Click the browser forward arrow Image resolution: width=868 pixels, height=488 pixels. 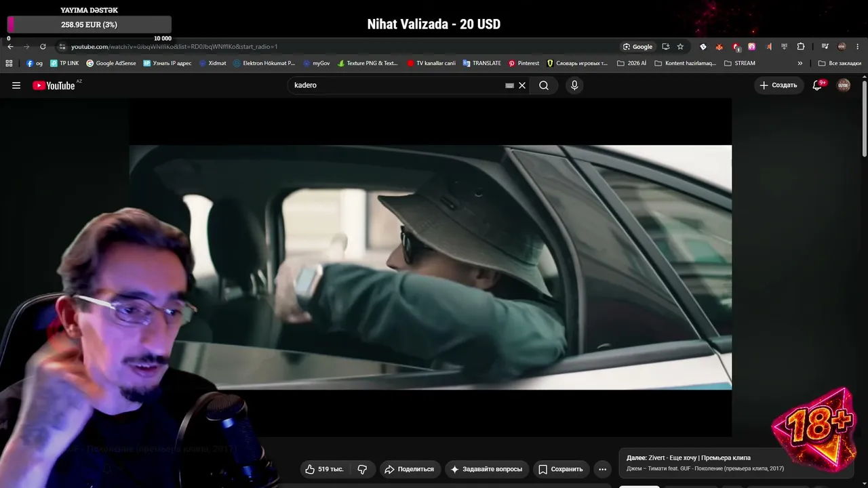pyautogui.click(x=26, y=47)
